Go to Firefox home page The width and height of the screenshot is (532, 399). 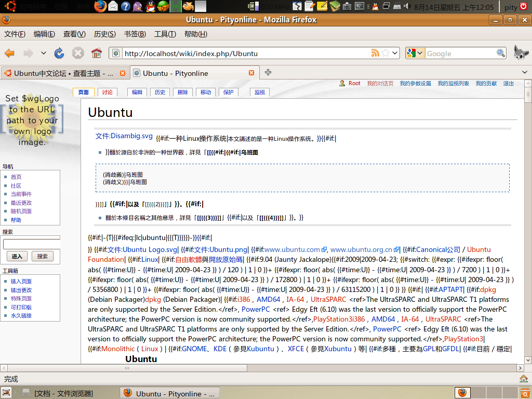[96, 53]
